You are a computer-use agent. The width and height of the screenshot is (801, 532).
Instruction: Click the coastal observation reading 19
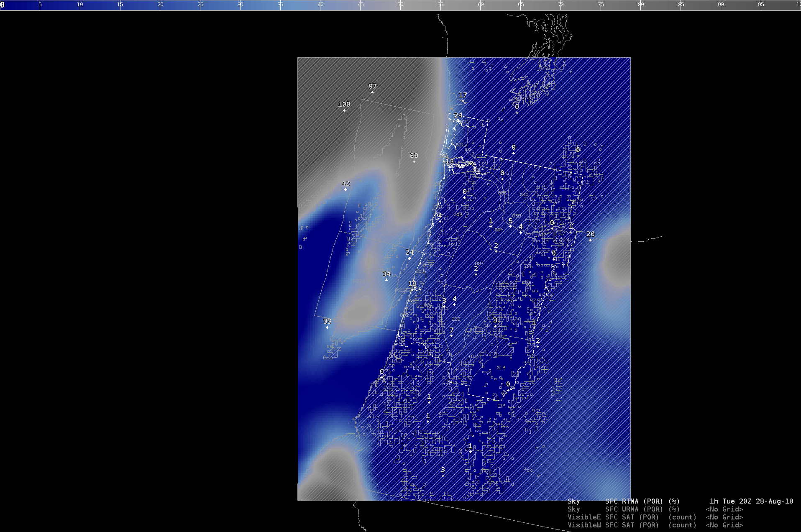tap(412, 284)
